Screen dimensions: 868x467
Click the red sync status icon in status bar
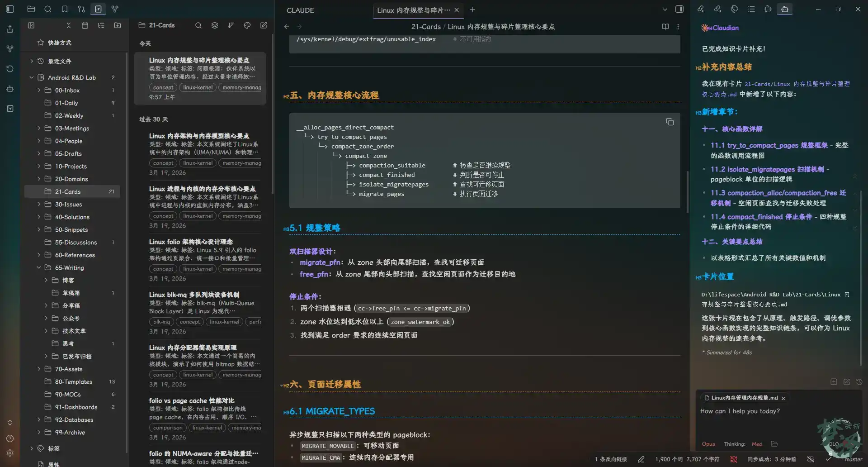click(734, 459)
